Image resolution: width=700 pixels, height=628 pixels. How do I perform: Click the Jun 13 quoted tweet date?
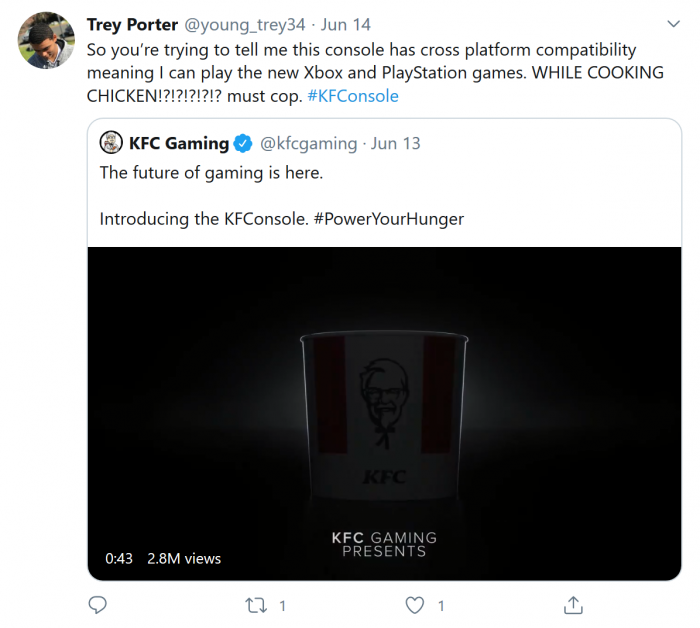click(396, 144)
